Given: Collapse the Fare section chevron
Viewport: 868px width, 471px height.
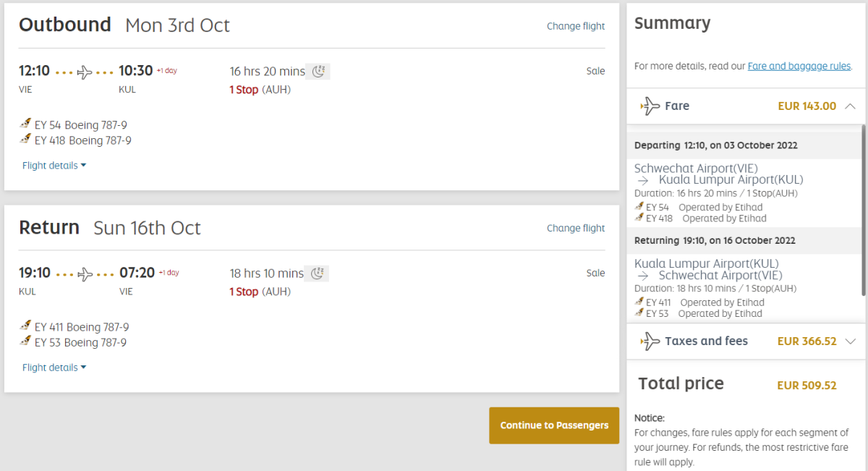Looking at the screenshot, I should coord(850,106).
